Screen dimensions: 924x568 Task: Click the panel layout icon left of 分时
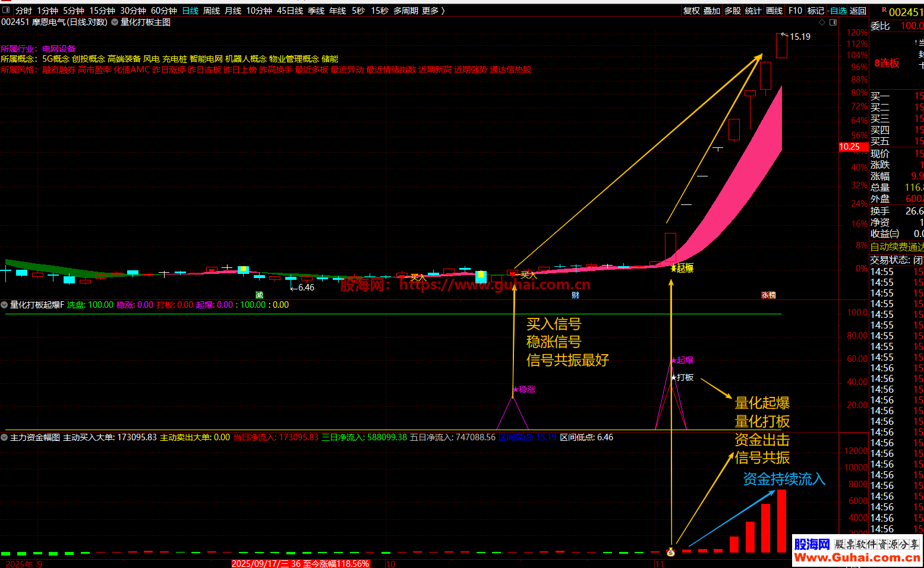[6, 10]
